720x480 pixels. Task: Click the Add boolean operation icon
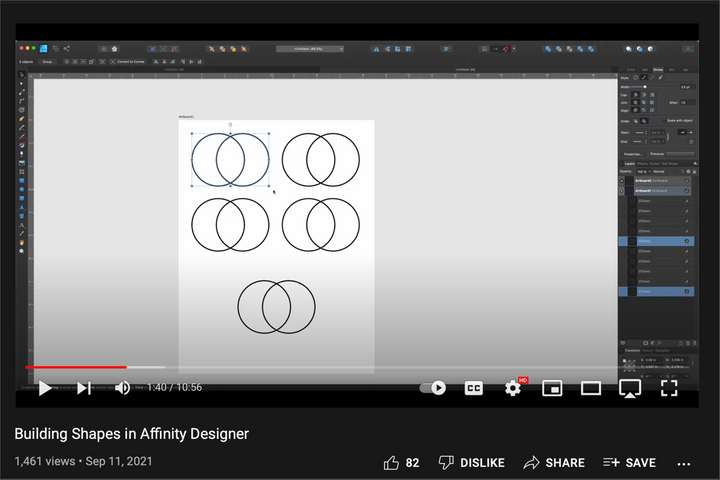pyautogui.click(x=548, y=49)
